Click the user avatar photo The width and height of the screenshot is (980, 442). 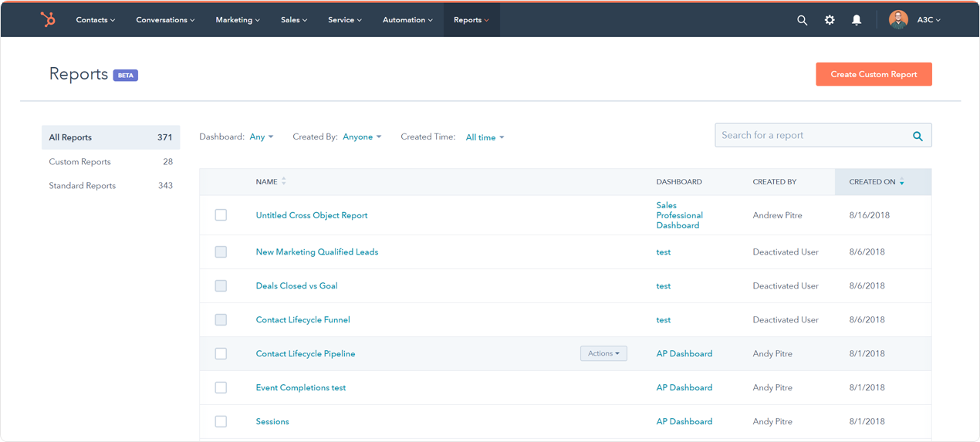coord(898,20)
